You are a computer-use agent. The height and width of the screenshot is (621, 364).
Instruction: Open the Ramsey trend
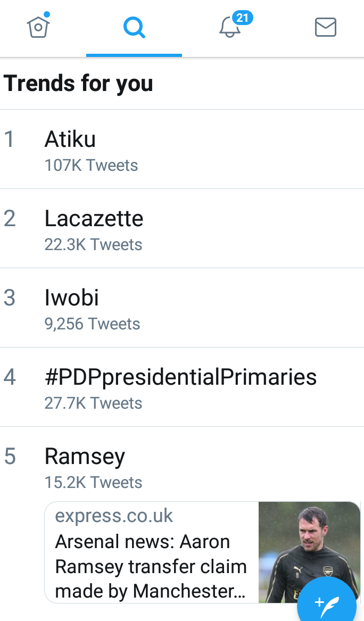click(x=85, y=457)
